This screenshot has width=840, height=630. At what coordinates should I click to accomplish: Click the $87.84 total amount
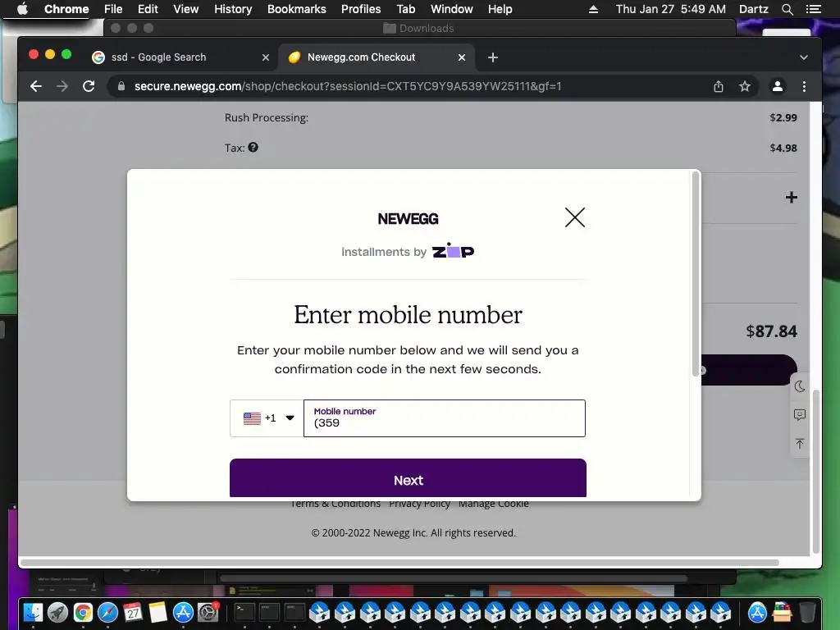point(771,331)
